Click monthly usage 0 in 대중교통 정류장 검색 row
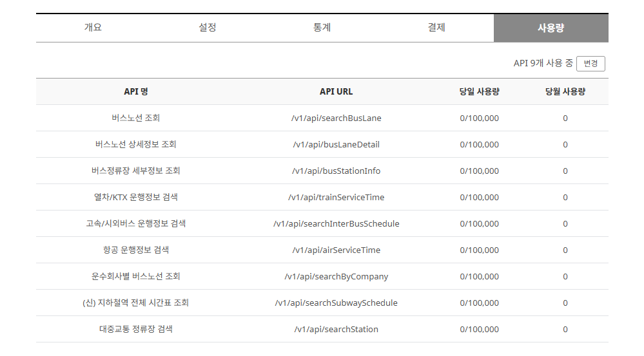Screen dimensions: 644x356 click(565, 329)
